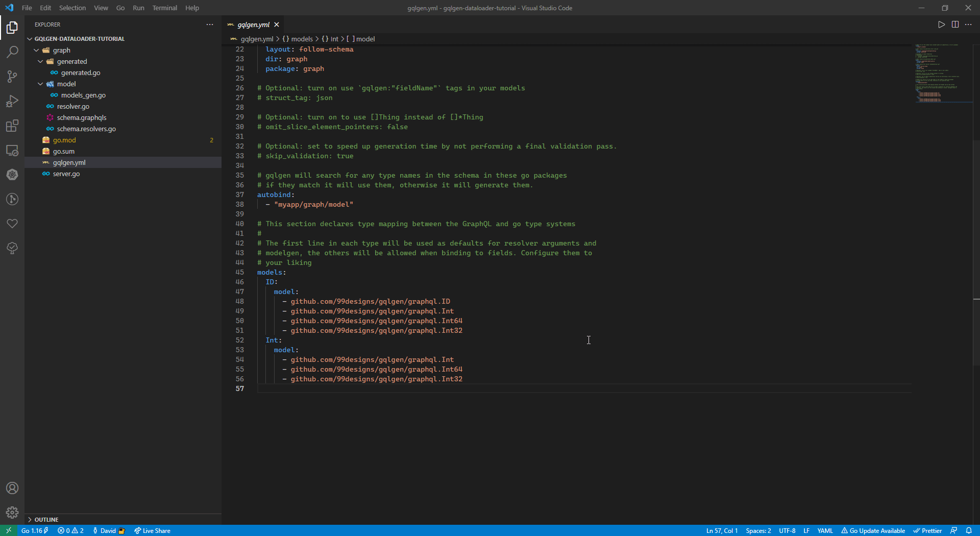
Task: Open the Run menu
Action: click(138, 8)
